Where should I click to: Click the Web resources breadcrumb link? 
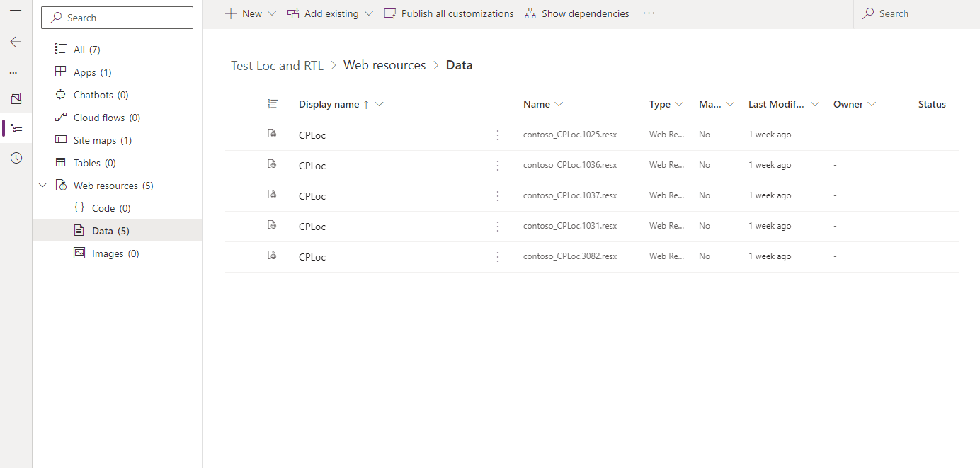384,64
